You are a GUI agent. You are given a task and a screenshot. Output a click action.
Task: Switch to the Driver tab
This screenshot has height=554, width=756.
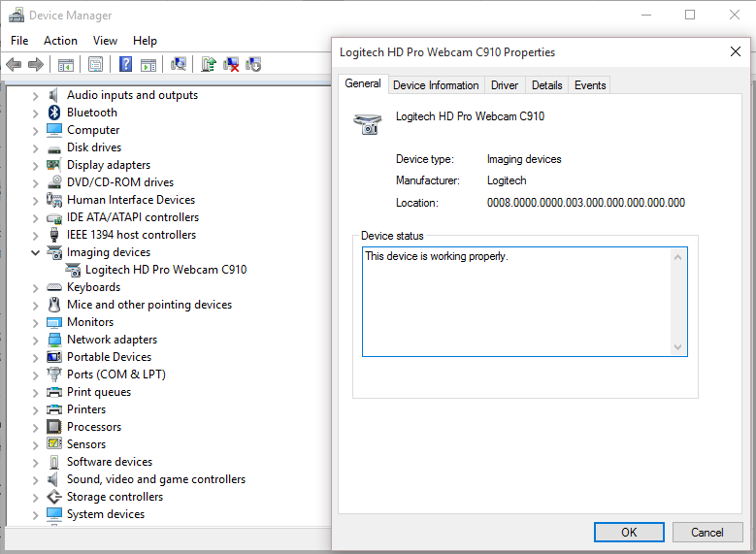click(x=505, y=85)
